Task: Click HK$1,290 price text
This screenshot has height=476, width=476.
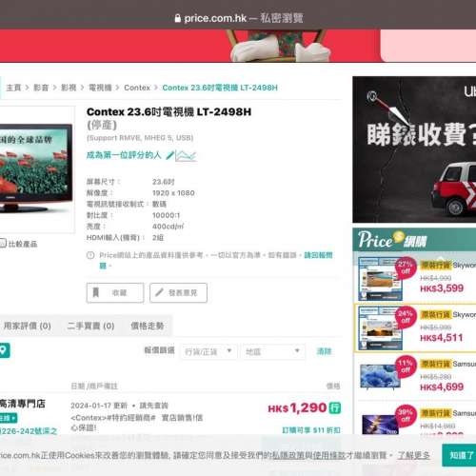Action: 297,407
